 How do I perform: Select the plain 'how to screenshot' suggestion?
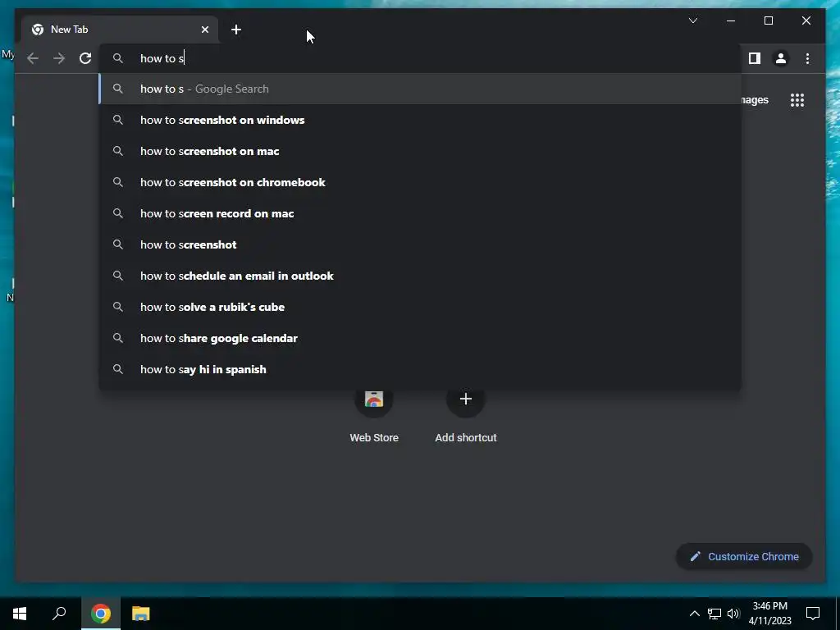point(420,244)
